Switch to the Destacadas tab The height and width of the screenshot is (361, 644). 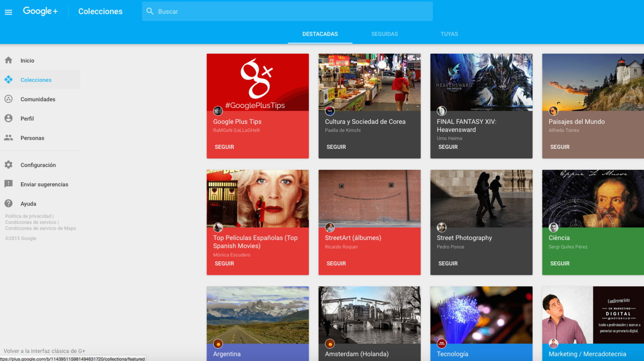320,34
